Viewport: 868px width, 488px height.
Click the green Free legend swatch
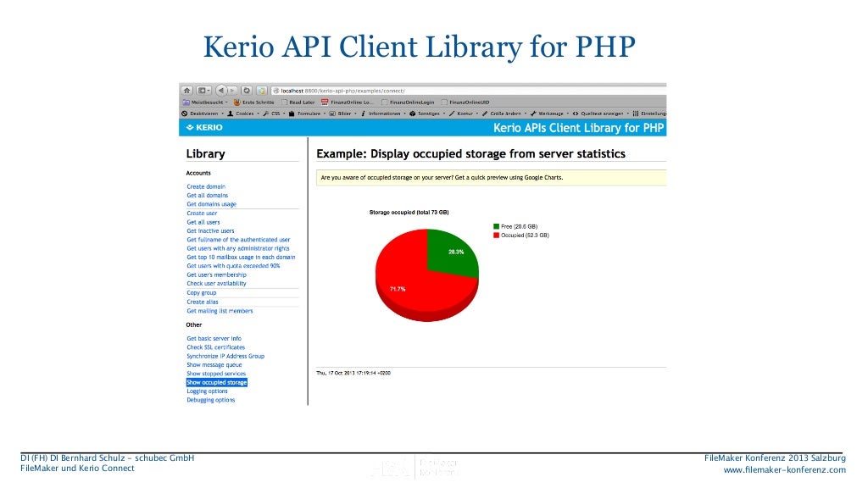coord(497,226)
